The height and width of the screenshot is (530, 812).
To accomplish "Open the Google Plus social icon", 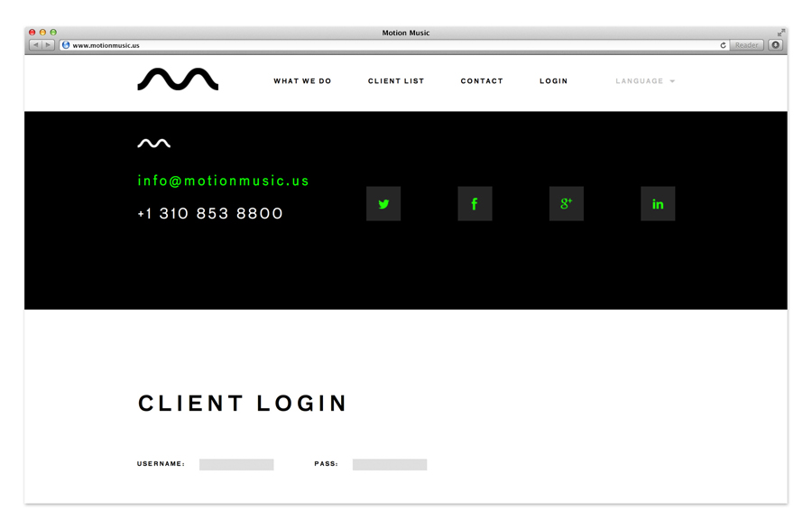I will (567, 204).
